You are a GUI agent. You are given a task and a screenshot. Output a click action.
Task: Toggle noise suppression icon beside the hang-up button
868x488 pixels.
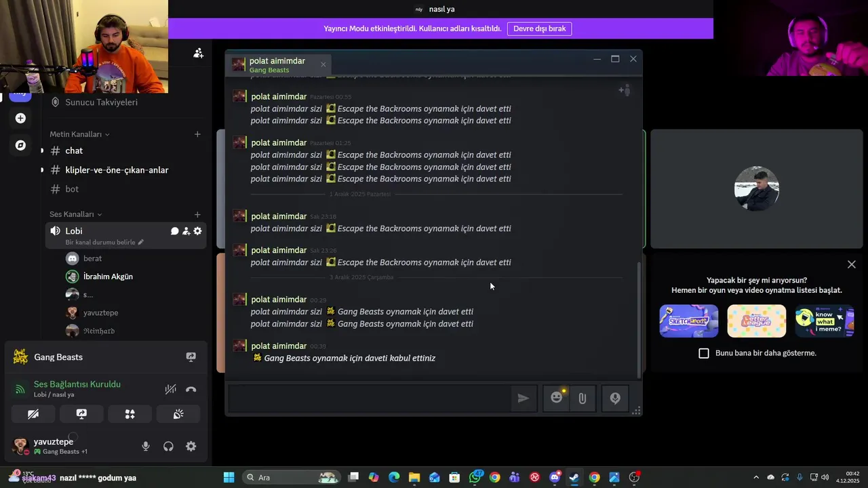[170, 389]
